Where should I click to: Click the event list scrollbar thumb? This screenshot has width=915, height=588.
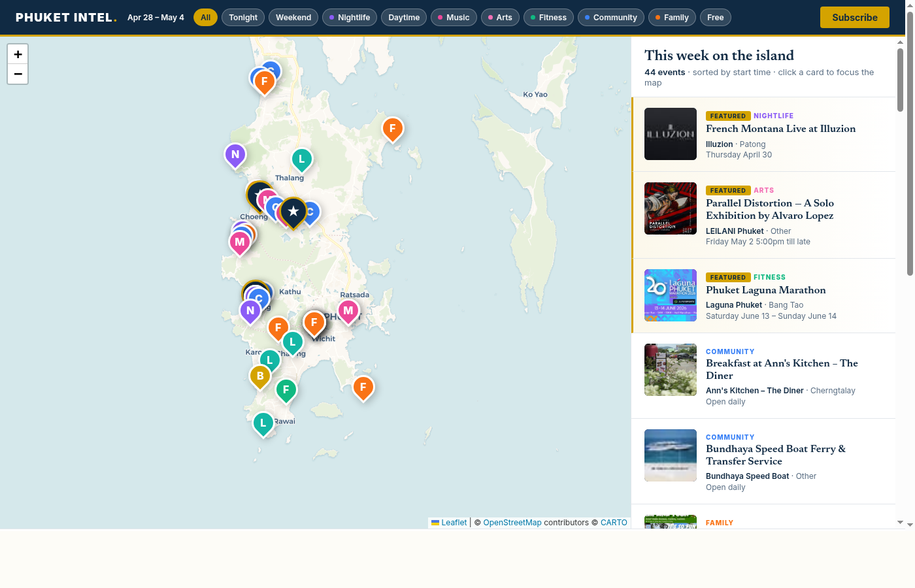(x=900, y=80)
